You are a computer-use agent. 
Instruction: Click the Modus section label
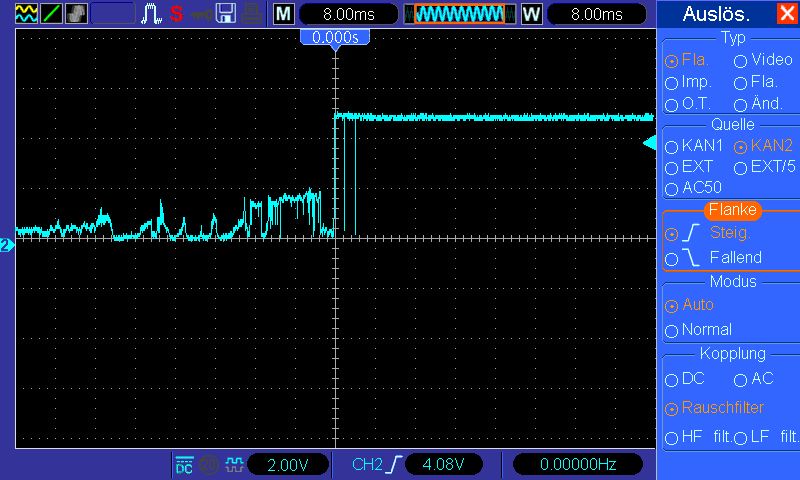[733, 282]
